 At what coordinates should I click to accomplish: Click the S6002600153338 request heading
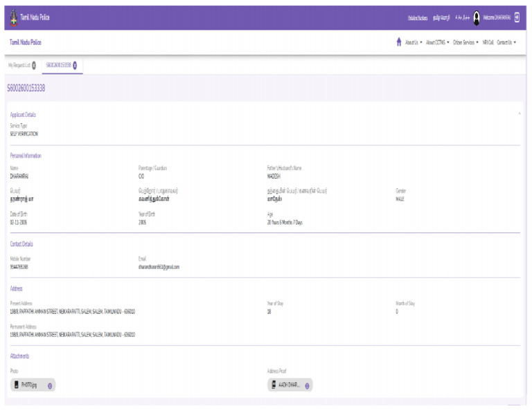click(x=26, y=89)
